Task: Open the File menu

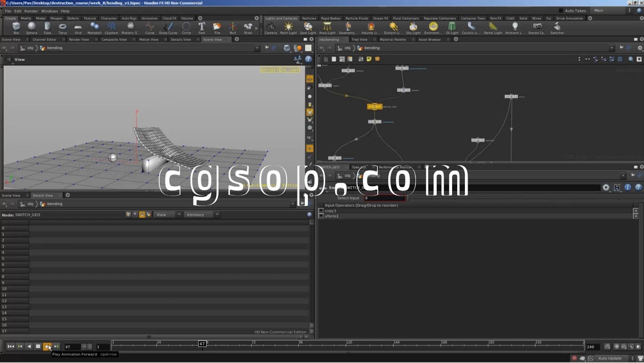Action: click(8, 11)
